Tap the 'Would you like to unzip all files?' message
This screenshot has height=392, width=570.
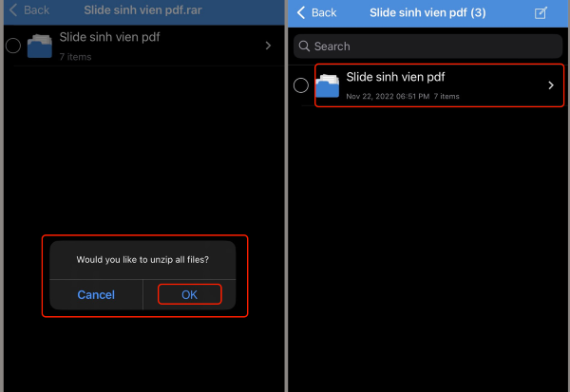(142, 259)
